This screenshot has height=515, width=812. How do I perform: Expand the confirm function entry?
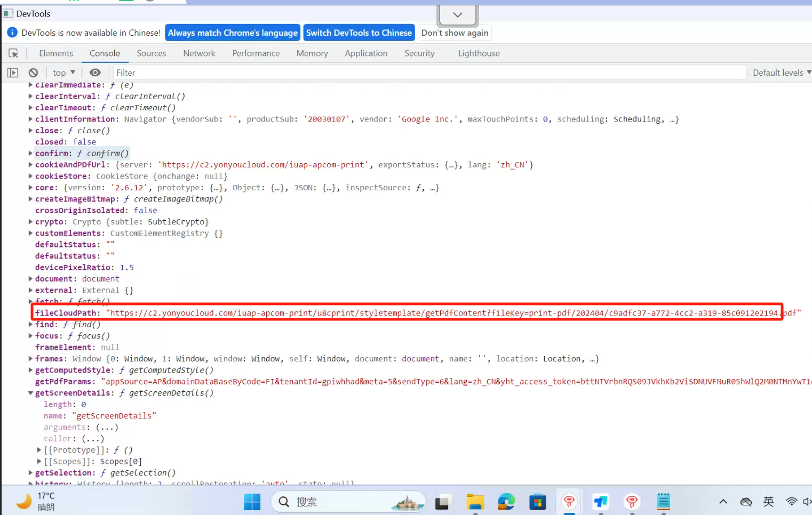tap(30, 154)
